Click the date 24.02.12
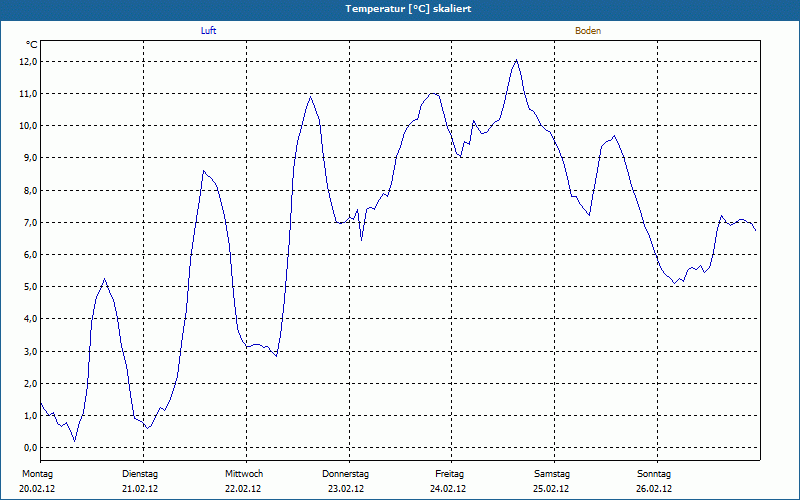This screenshot has height=500, width=800. click(x=448, y=489)
